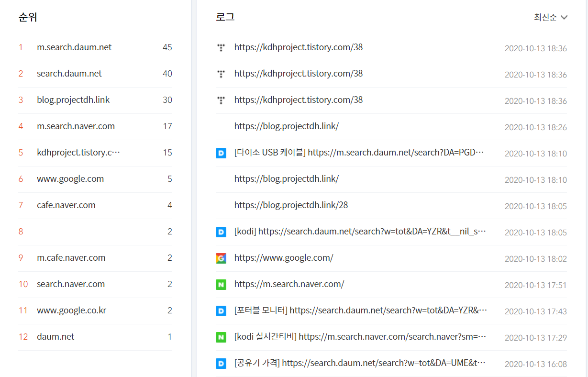Click the rank number 8 with empty name

pyautogui.click(x=21, y=232)
